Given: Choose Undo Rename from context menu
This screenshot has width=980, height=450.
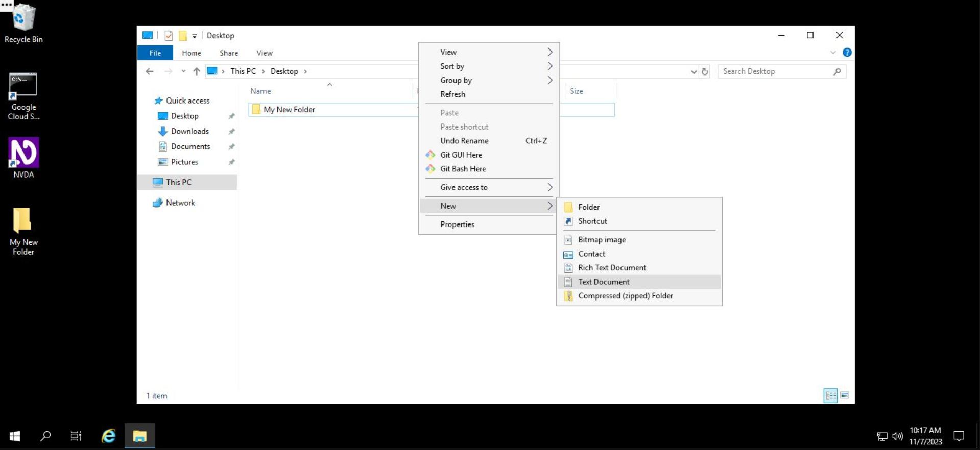Looking at the screenshot, I should point(489,141).
